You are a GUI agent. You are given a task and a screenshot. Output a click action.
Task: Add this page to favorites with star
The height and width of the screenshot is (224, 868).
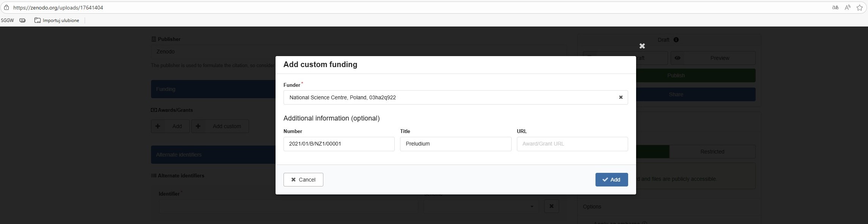(860, 8)
